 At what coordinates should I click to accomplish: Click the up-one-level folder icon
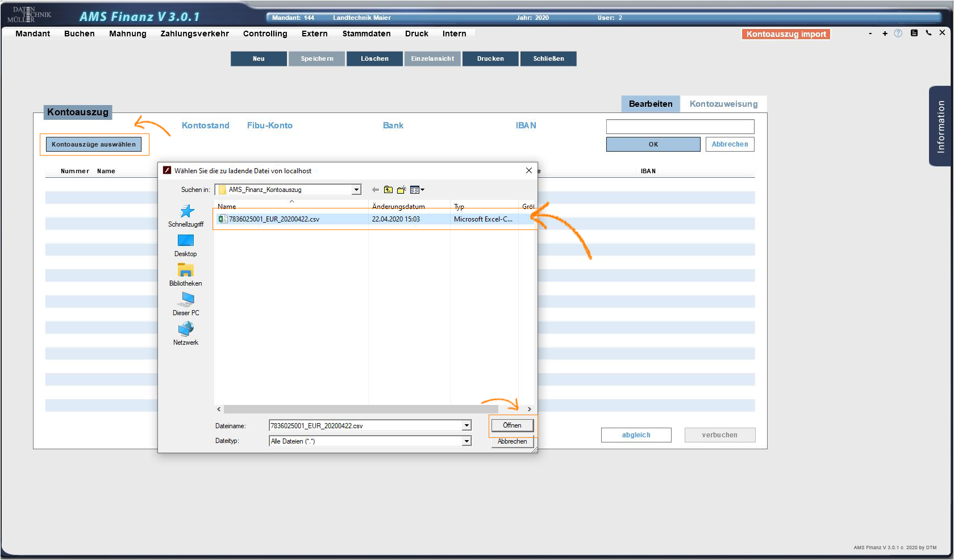[388, 190]
